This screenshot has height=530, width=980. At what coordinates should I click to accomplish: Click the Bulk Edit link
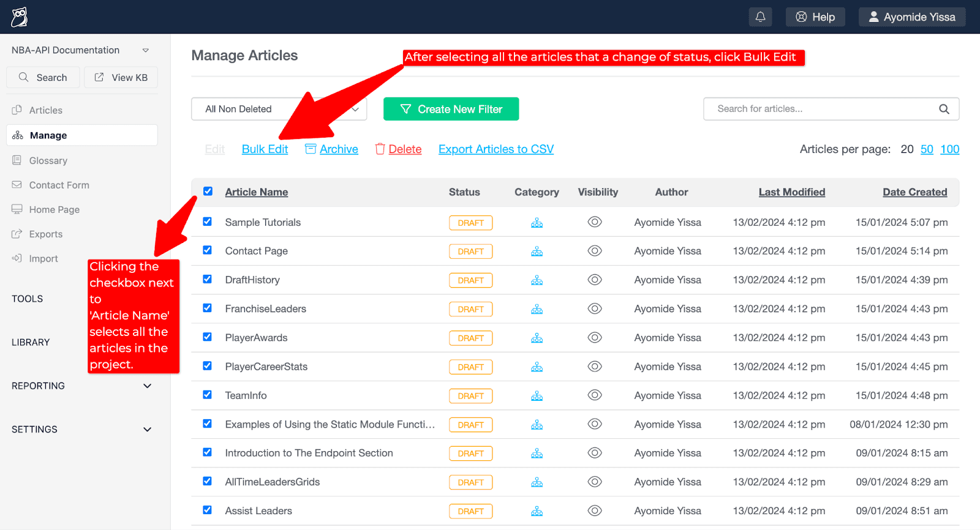point(265,149)
